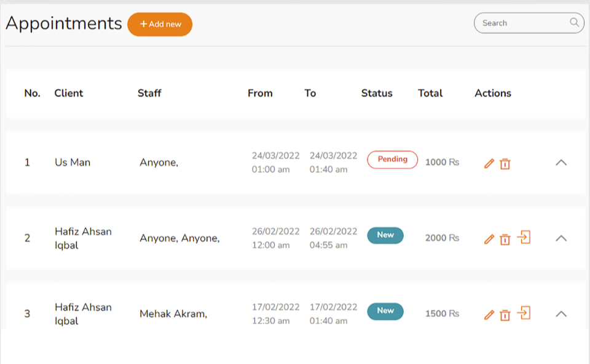Click the Status column header

[377, 93]
